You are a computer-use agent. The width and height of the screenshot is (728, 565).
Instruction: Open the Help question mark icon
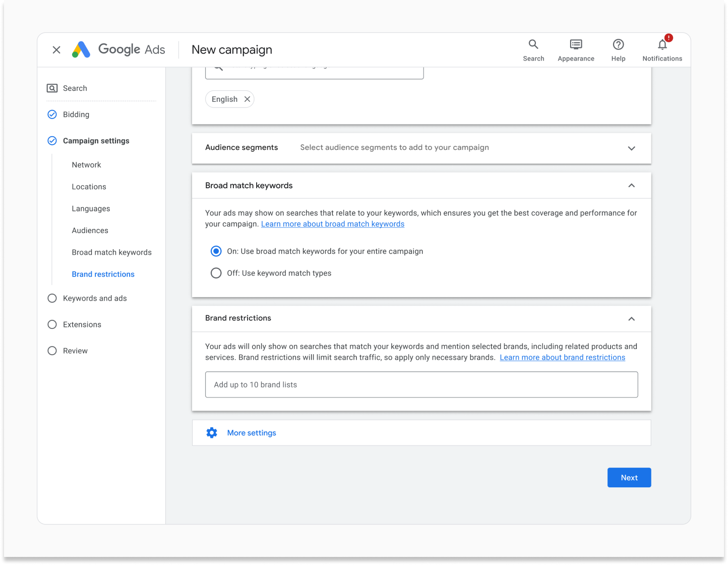[618, 44]
